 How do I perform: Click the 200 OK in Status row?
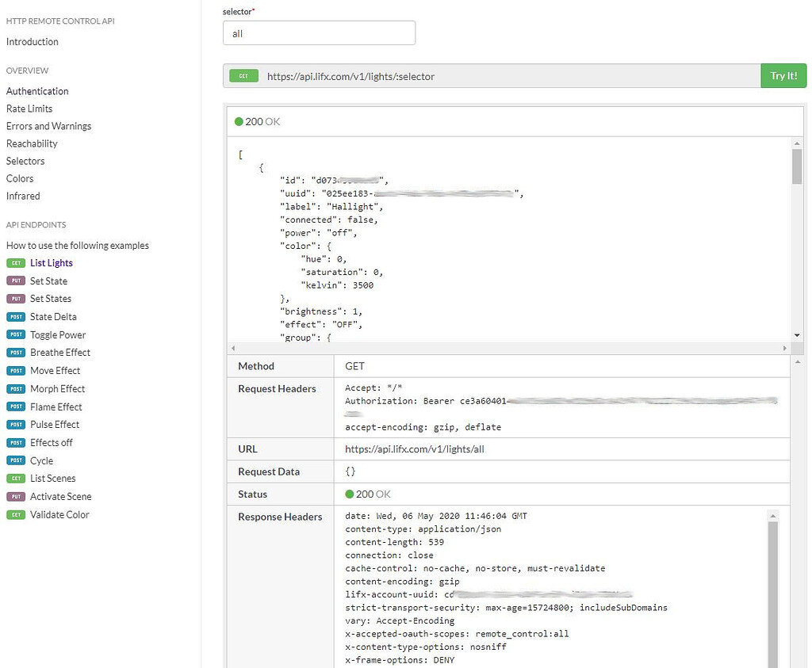[368, 494]
